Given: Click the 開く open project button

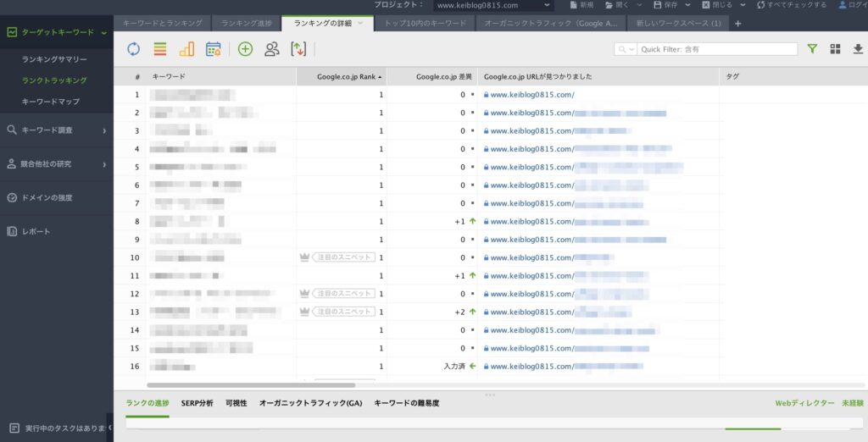Looking at the screenshot, I should (x=617, y=5).
